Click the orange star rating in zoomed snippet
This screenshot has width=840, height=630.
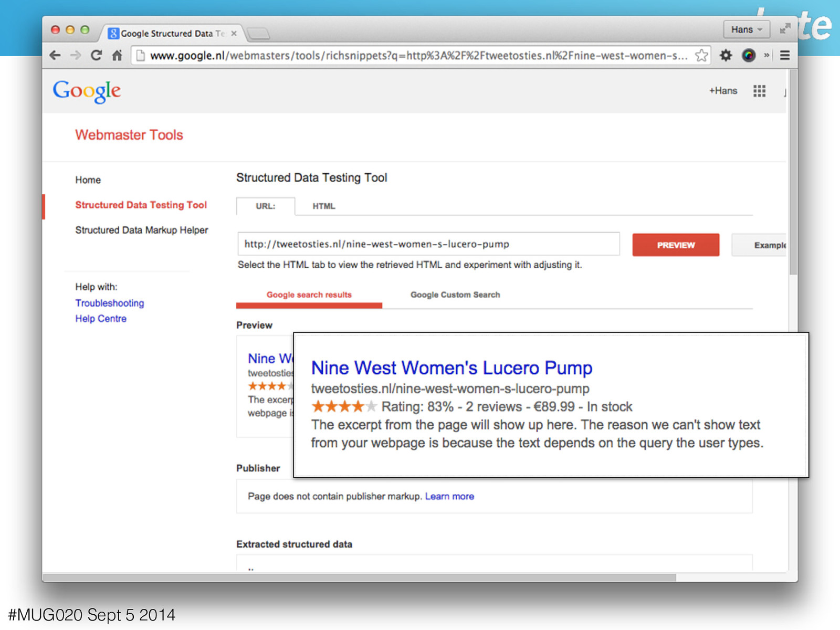344,406
